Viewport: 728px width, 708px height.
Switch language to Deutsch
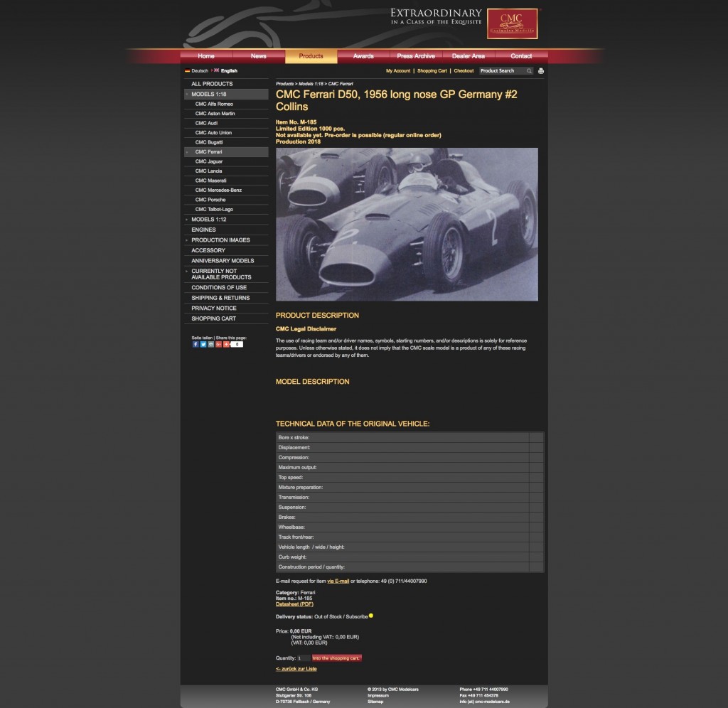click(196, 71)
